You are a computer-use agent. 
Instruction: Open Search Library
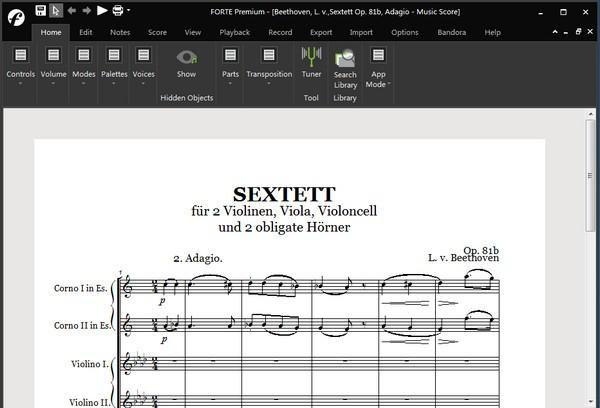345,66
